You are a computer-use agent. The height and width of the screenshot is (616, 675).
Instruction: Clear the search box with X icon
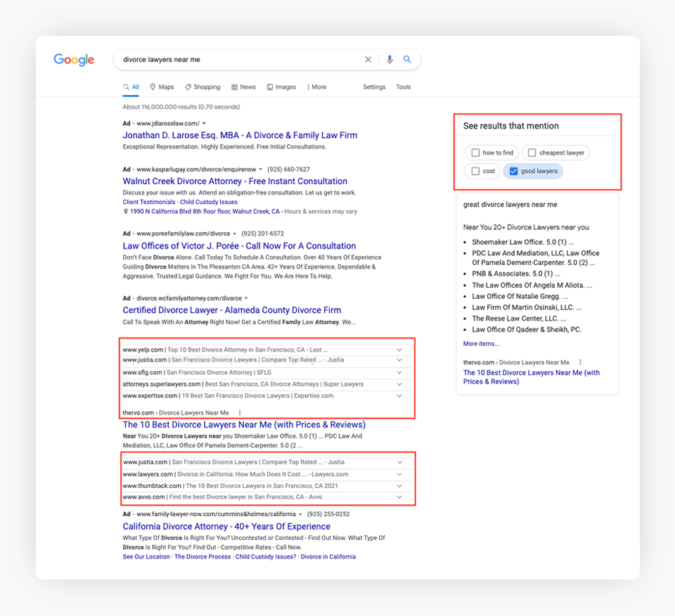pyautogui.click(x=368, y=60)
